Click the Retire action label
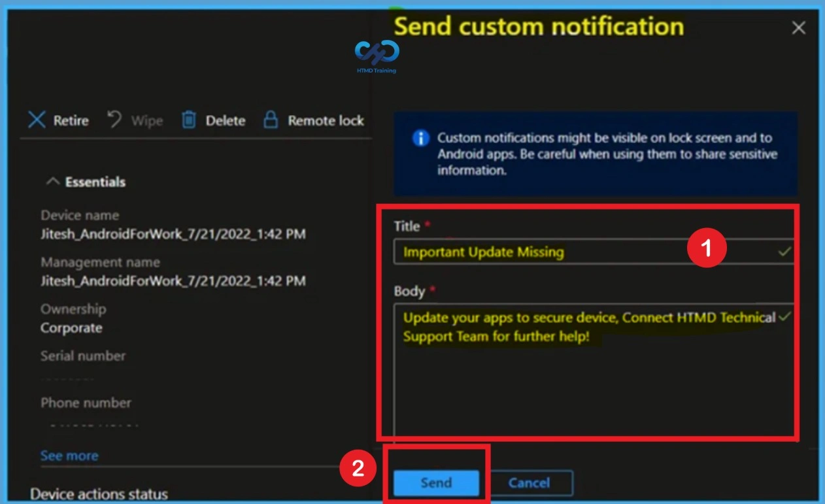825x504 pixels. (x=71, y=121)
